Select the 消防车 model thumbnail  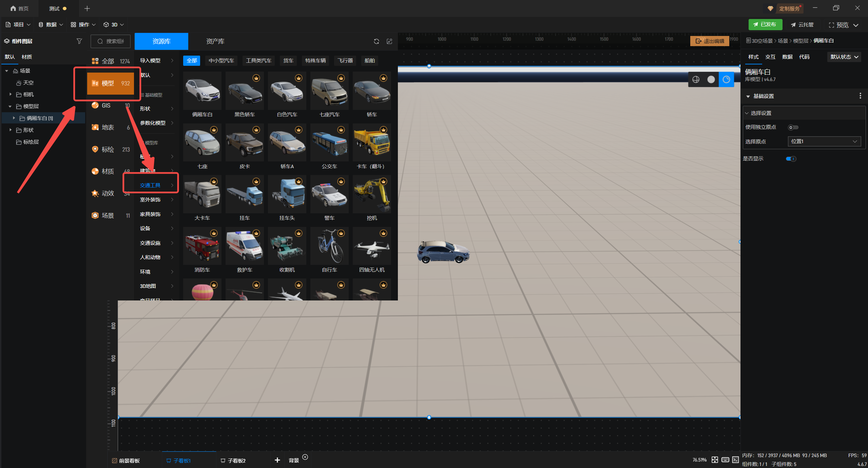pyautogui.click(x=202, y=246)
